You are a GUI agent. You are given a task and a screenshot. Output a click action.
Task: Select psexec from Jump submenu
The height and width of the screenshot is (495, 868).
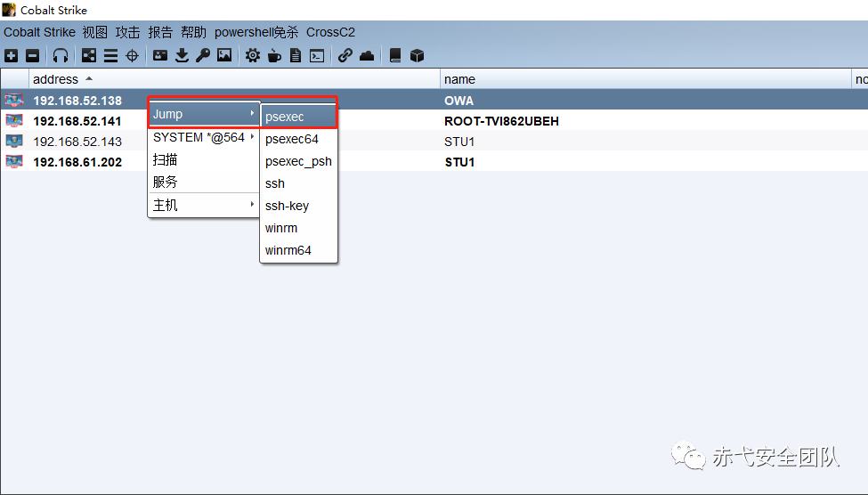click(298, 117)
